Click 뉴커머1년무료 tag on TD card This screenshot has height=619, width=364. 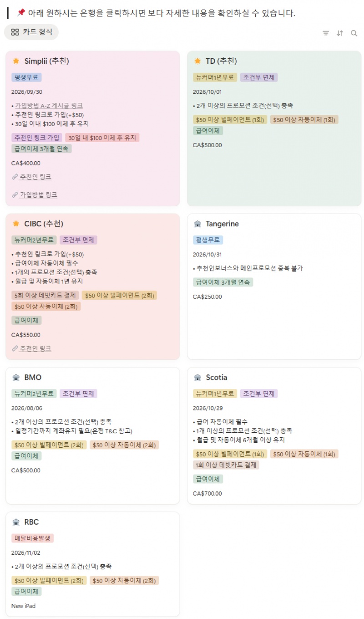point(215,77)
